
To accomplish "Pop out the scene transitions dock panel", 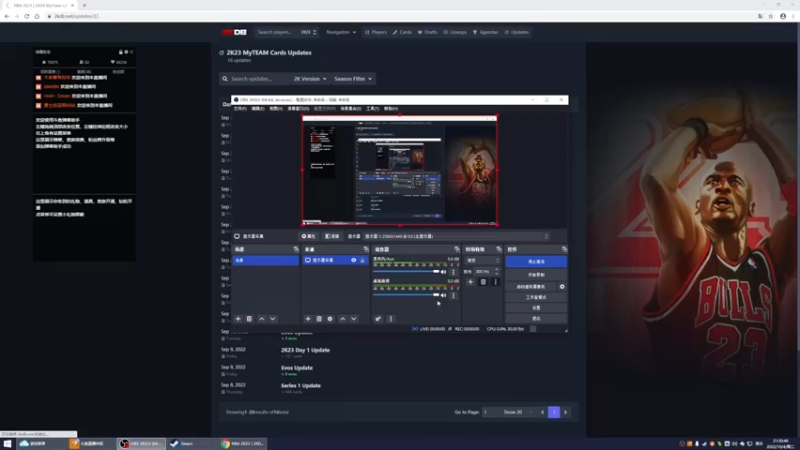I will 498,249.
